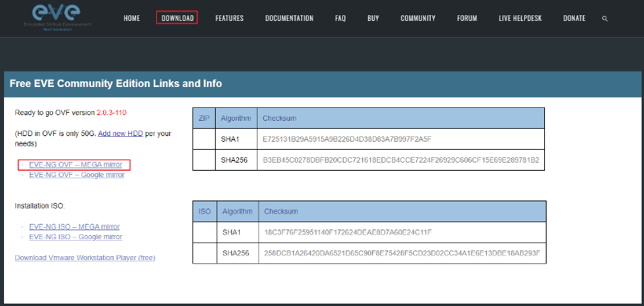The height and width of the screenshot is (306, 644).
Task: Click the SHA256 cell in ISO table
Action: 237,253
